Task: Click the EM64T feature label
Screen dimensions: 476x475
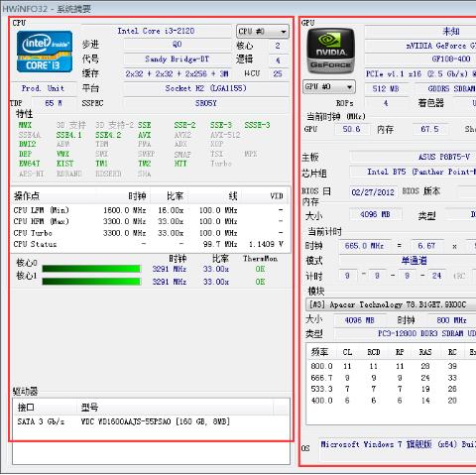Action: tap(30, 164)
